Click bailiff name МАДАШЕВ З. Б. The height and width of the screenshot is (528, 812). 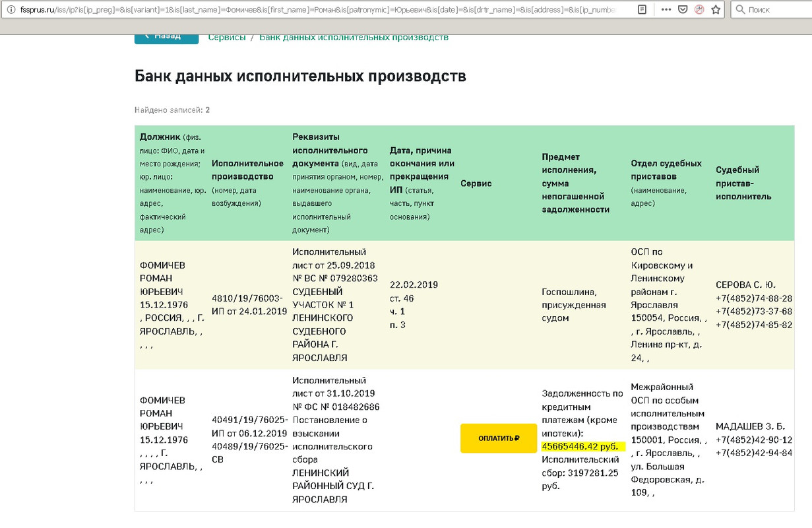click(x=750, y=427)
